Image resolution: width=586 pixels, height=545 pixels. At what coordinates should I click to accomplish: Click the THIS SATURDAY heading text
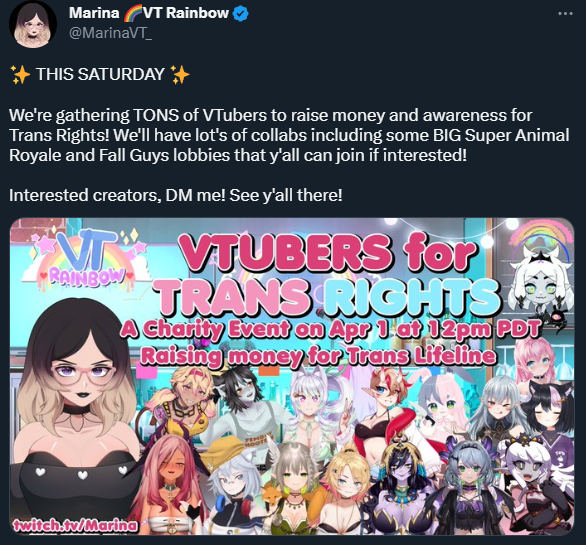(x=100, y=74)
